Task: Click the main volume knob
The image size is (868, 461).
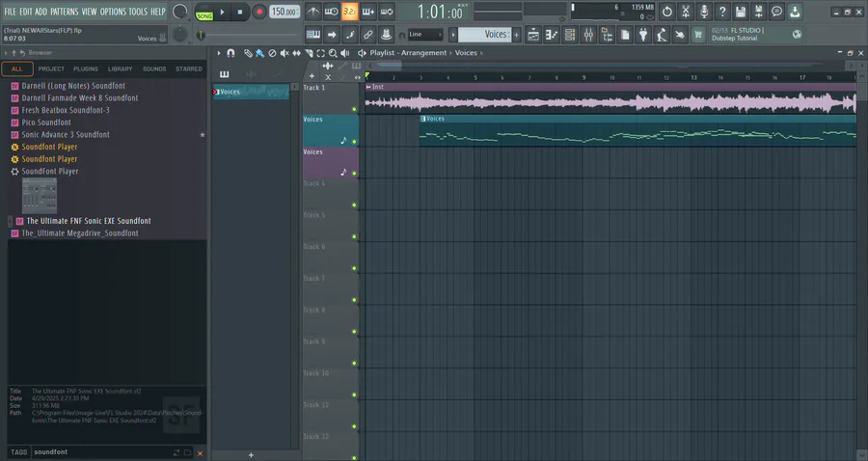Action: tap(179, 11)
